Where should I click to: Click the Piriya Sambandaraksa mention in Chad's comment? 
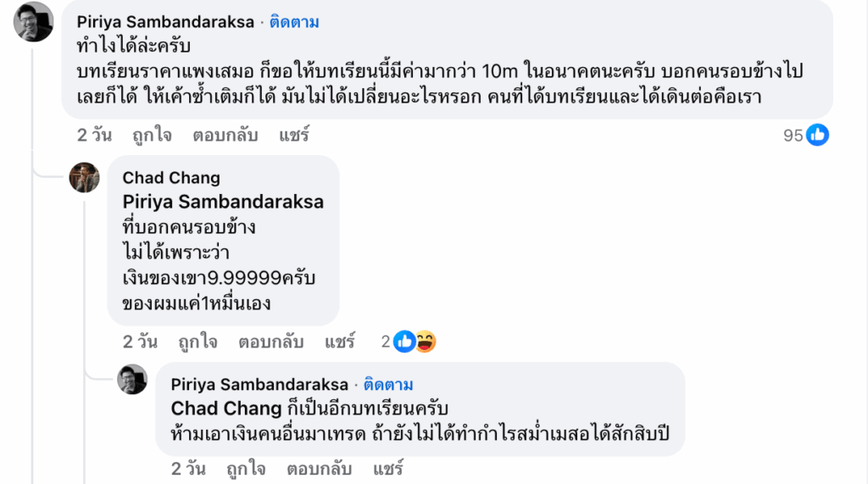click(223, 203)
